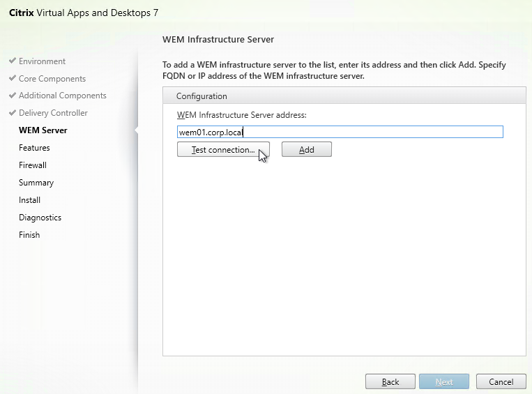Focus the WEM Infrastructure Server address field
The width and height of the screenshot is (532, 394).
[x=340, y=132]
